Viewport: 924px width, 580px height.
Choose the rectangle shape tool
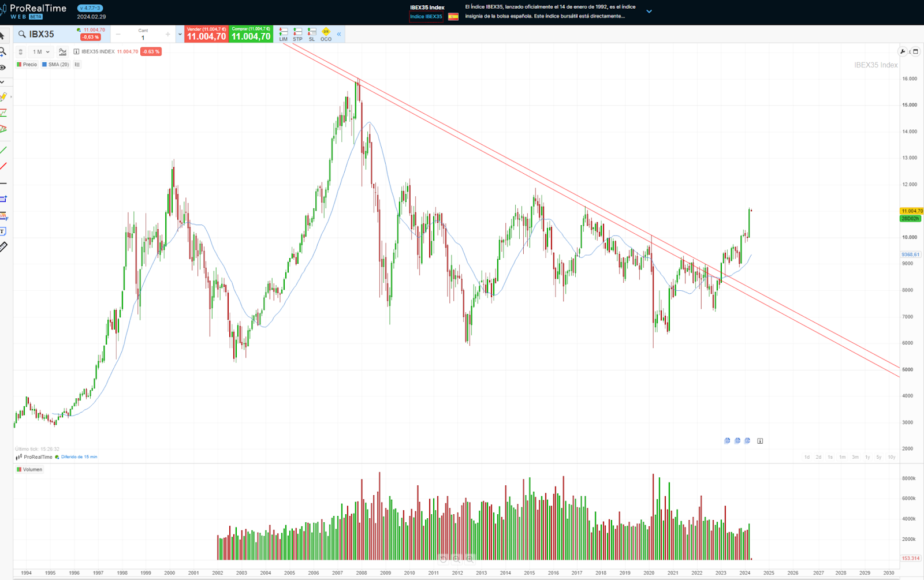[3, 199]
